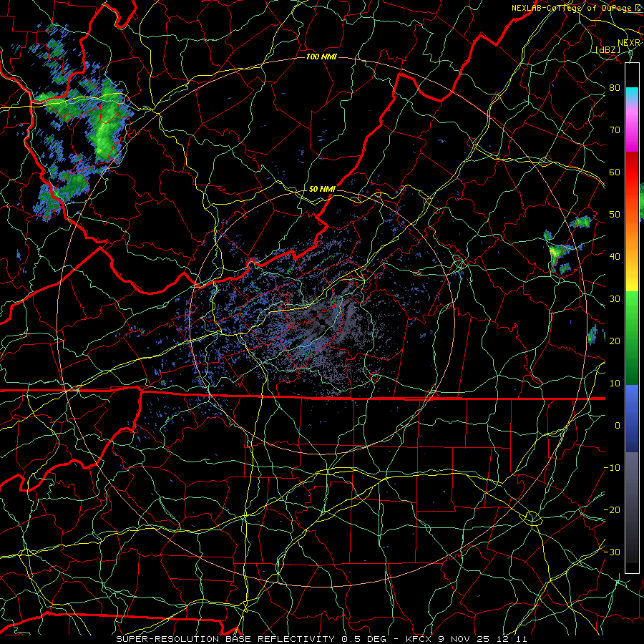
Task: Click the -10 value on the dBZ scale
Action: [x=612, y=468]
